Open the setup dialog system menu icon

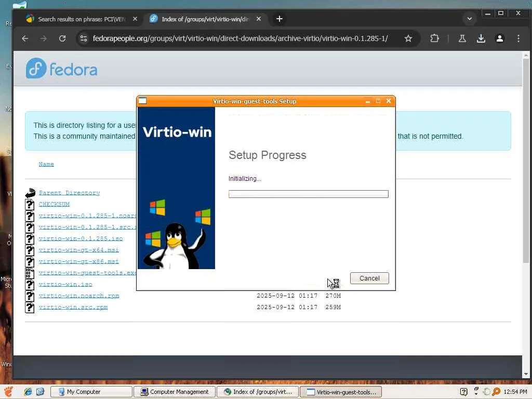(142, 101)
